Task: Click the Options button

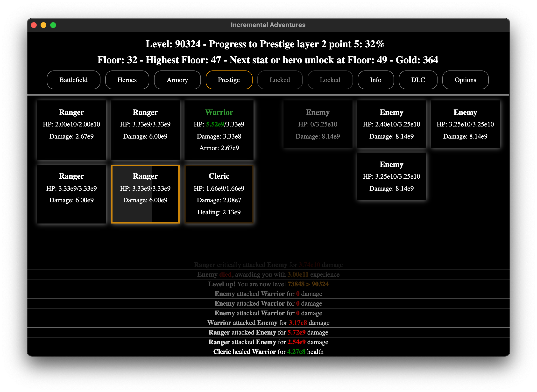Action: coord(466,79)
